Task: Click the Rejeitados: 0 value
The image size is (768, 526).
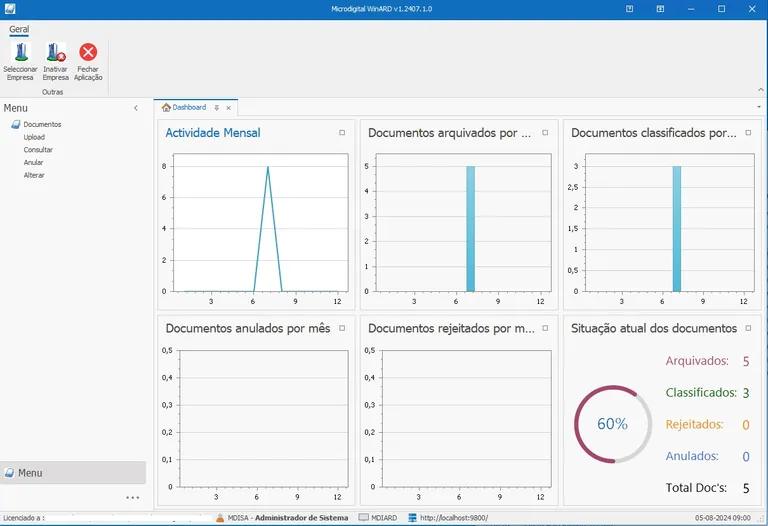Action: tap(746, 425)
